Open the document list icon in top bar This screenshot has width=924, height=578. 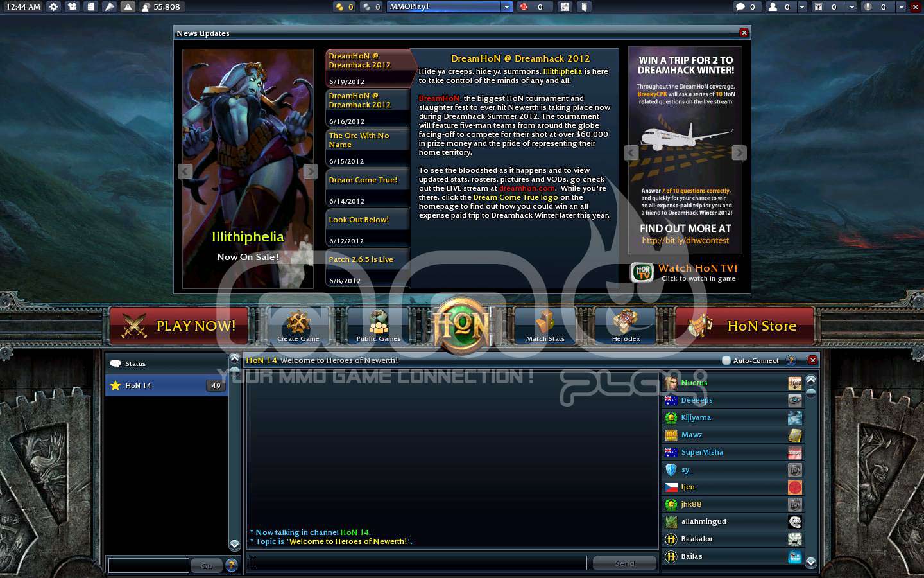click(x=90, y=7)
